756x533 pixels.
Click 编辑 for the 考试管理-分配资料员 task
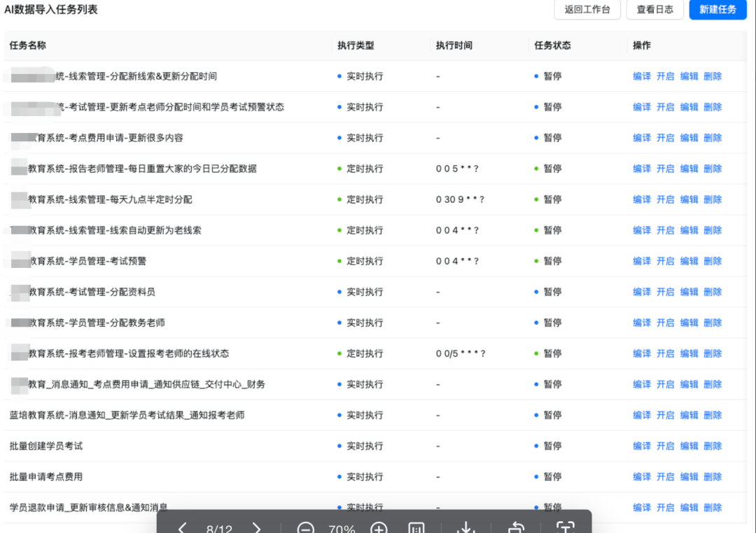pyautogui.click(x=689, y=292)
